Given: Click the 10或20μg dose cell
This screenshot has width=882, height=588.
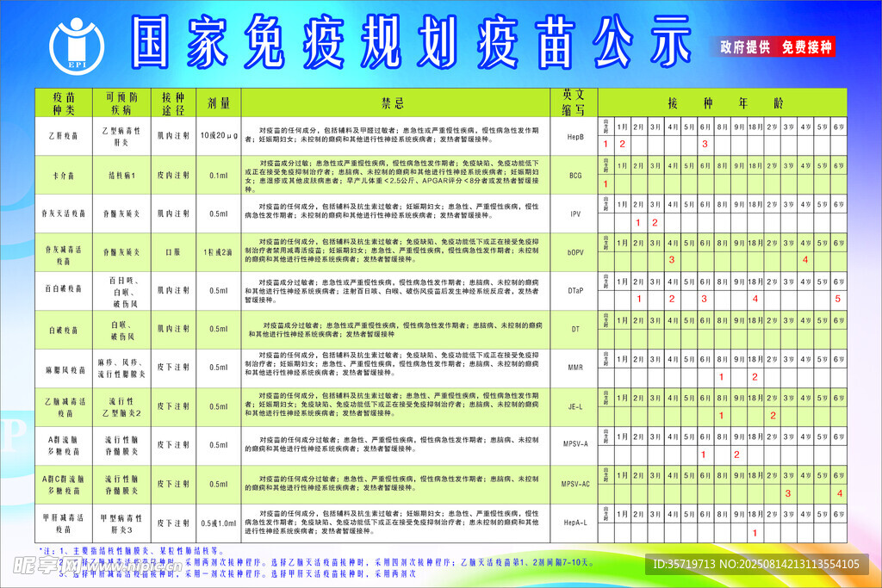Looking at the screenshot, I should pos(219,136).
